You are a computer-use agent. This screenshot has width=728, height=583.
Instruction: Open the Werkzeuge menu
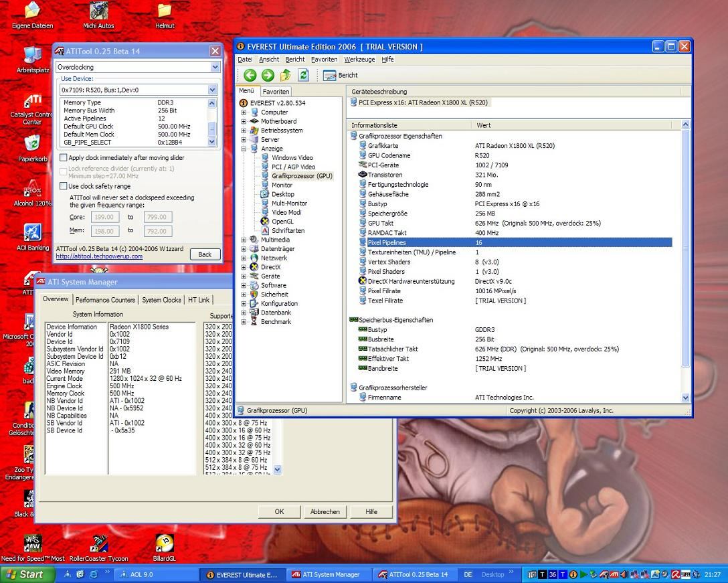click(x=359, y=60)
